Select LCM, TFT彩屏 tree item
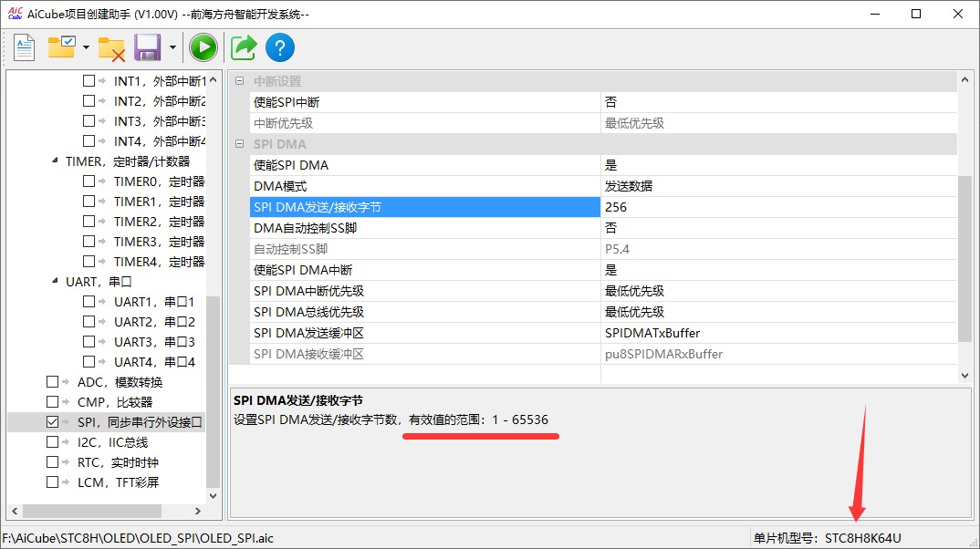The width and height of the screenshot is (980, 549). 118,482
